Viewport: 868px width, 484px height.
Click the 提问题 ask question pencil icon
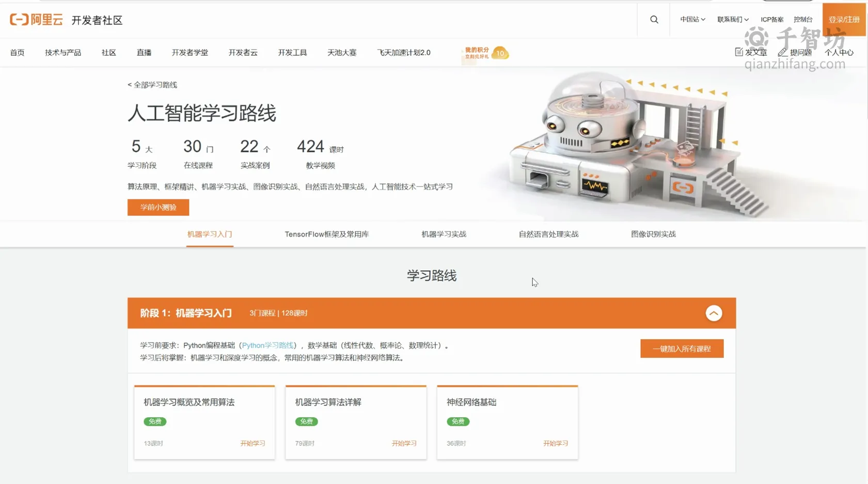783,52
